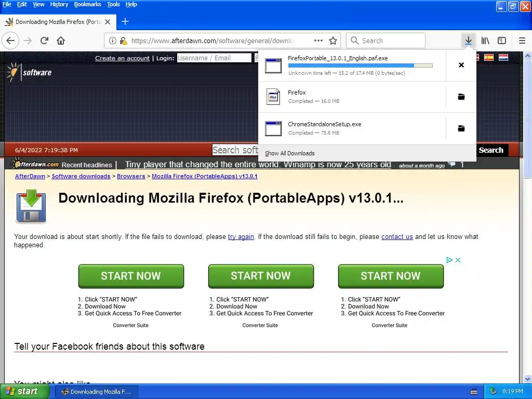Open containing folder for Firefox download
The height and width of the screenshot is (399, 532).
click(461, 97)
